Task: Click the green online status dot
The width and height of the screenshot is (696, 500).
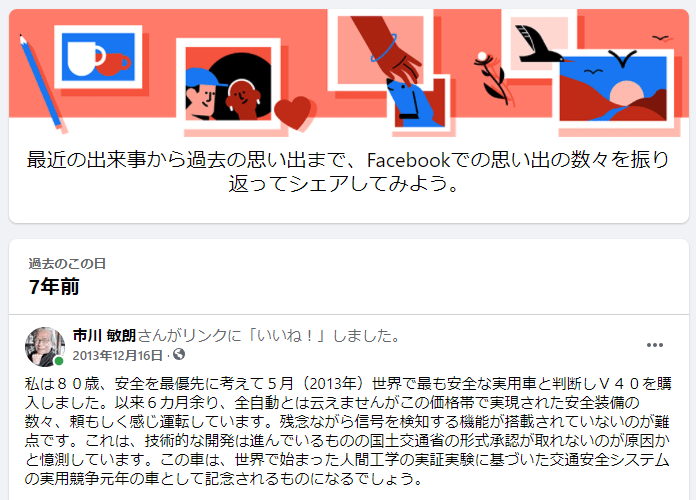Action: pos(59,361)
